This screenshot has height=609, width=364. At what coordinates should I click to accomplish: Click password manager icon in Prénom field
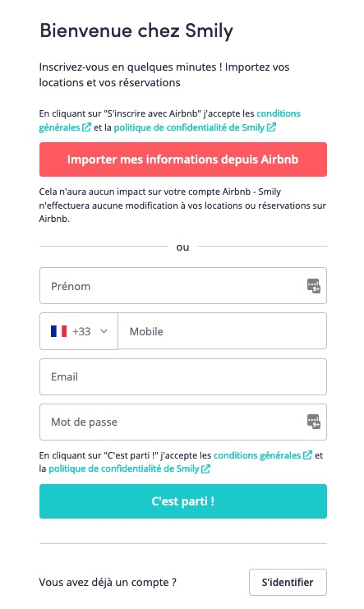tap(314, 286)
